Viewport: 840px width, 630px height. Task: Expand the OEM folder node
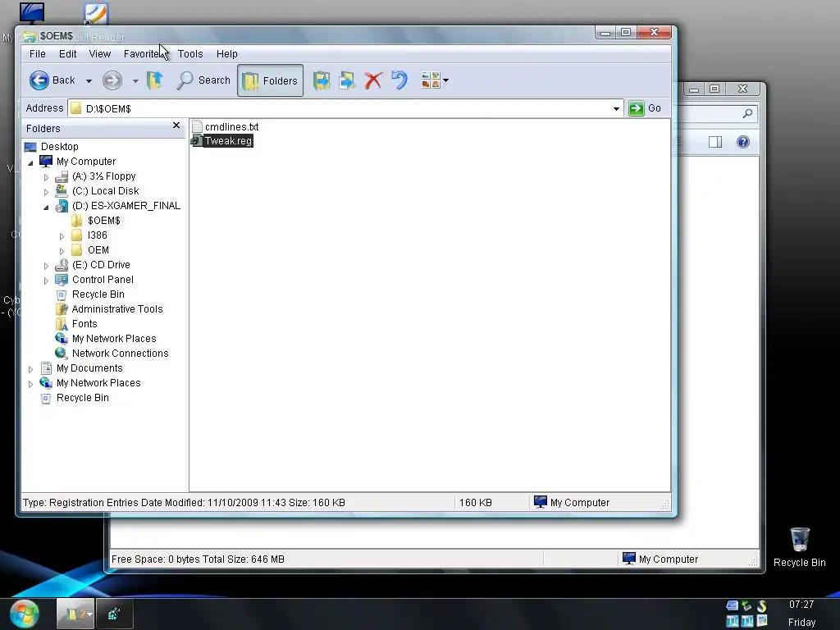tap(62, 251)
